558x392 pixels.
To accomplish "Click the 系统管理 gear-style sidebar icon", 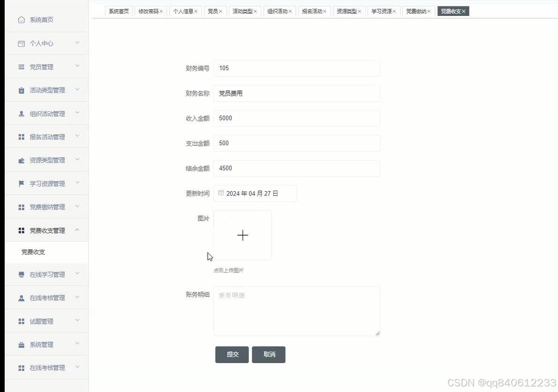I will click(x=21, y=344).
